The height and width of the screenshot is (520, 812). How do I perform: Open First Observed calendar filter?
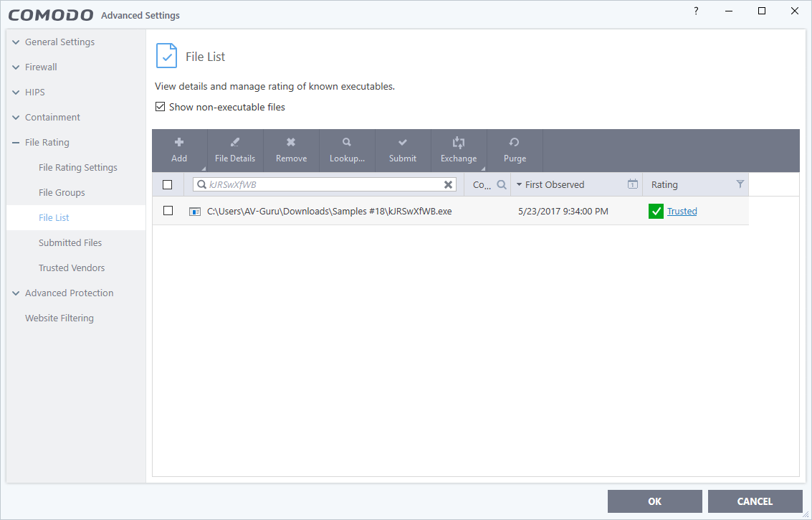click(632, 184)
